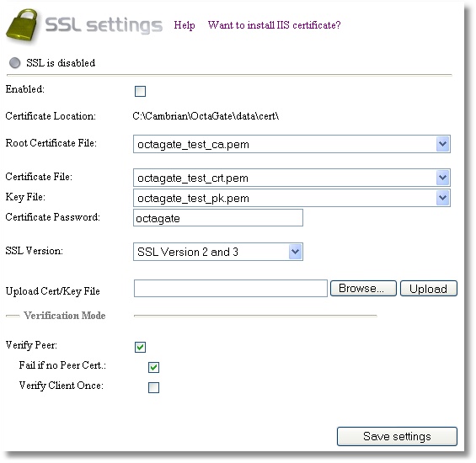
Task: Follow the 'Want to install IIS certificate?' link
Action: pos(274,25)
